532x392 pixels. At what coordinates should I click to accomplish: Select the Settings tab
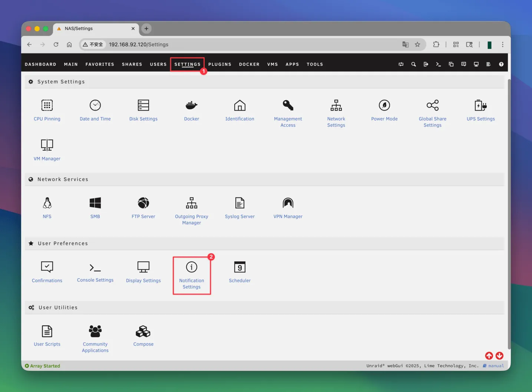[x=188, y=64]
